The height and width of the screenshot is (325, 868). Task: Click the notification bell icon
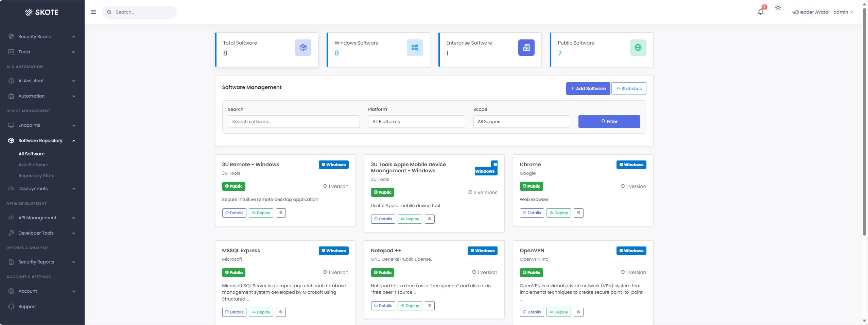(761, 12)
